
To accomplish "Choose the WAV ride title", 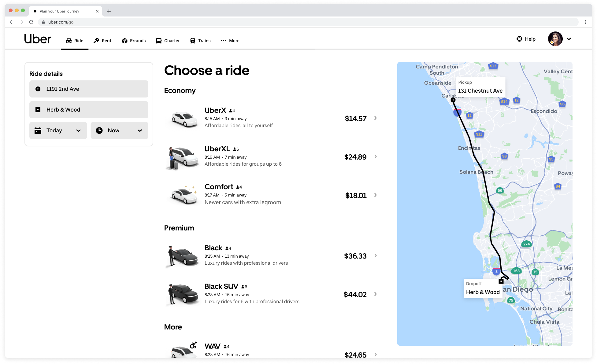I will pos(213,346).
